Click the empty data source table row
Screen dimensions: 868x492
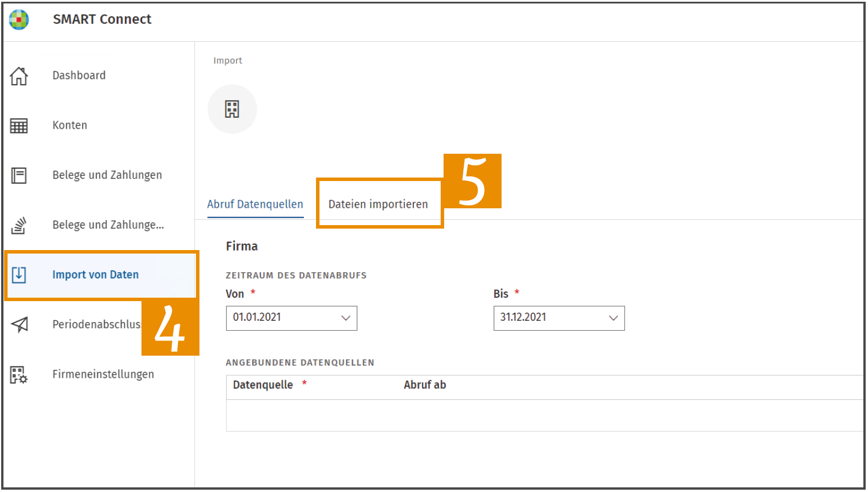click(545, 415)
